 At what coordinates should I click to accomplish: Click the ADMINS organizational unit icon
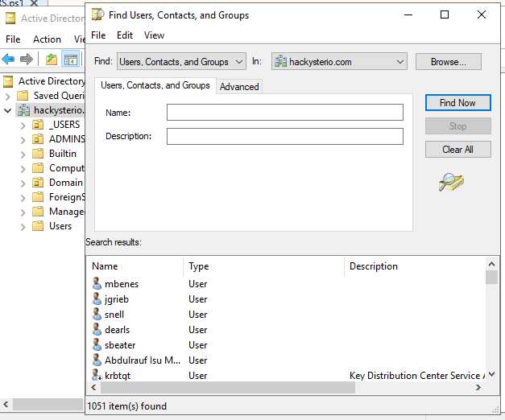[38, 139]
